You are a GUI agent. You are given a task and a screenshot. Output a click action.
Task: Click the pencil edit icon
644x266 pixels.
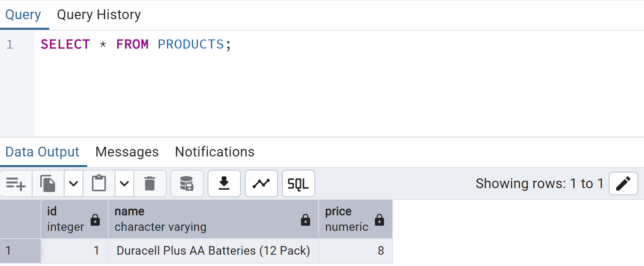(x=623, y=183)
